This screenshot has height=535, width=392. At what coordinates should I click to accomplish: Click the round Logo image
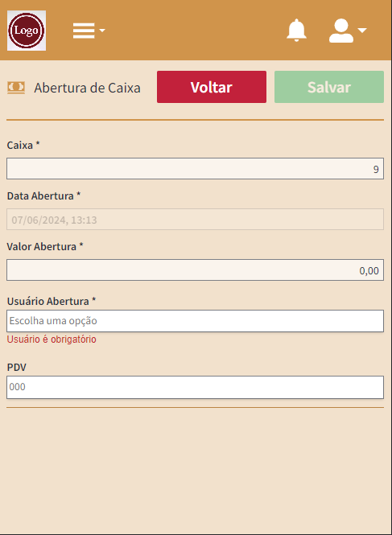point(27,31)
